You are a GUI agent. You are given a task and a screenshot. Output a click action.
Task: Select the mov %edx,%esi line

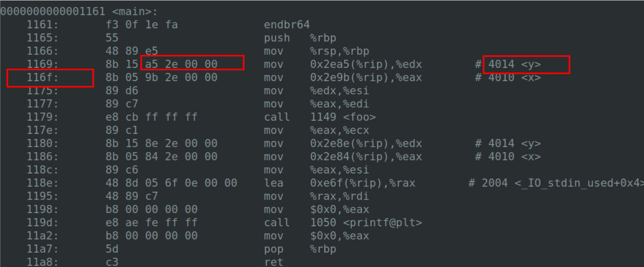(x=316, y=91)
